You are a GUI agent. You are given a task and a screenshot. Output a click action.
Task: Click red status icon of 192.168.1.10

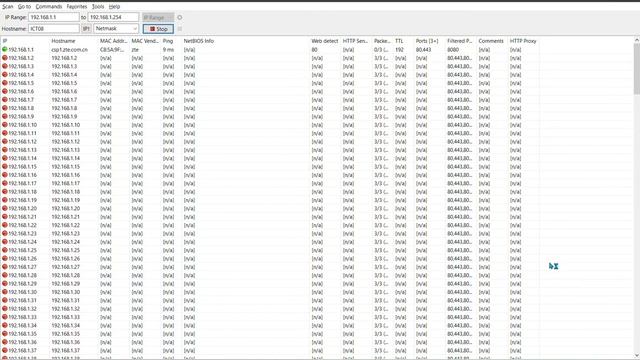tap(4, 125)
